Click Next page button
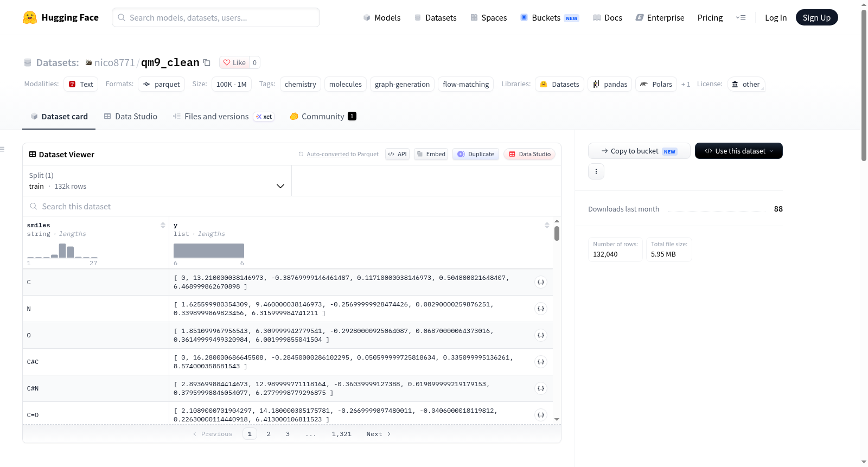 pyautogui.click(x=379, y=434)
